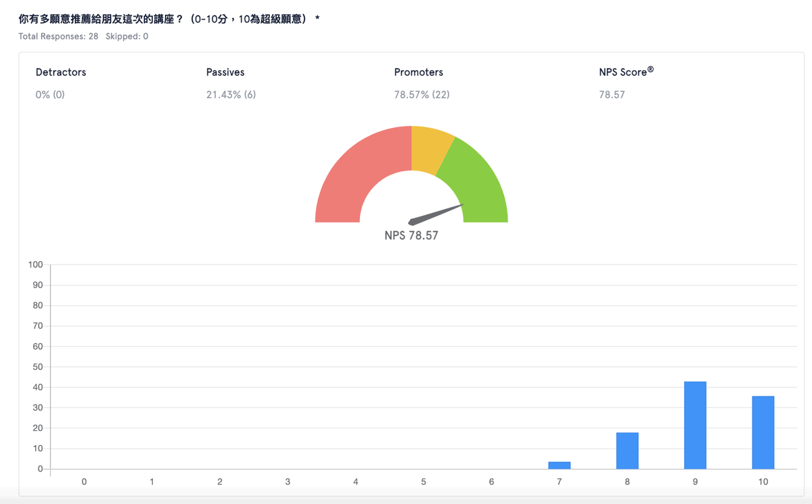Click the blue bar for score 10

pos(763,432)
